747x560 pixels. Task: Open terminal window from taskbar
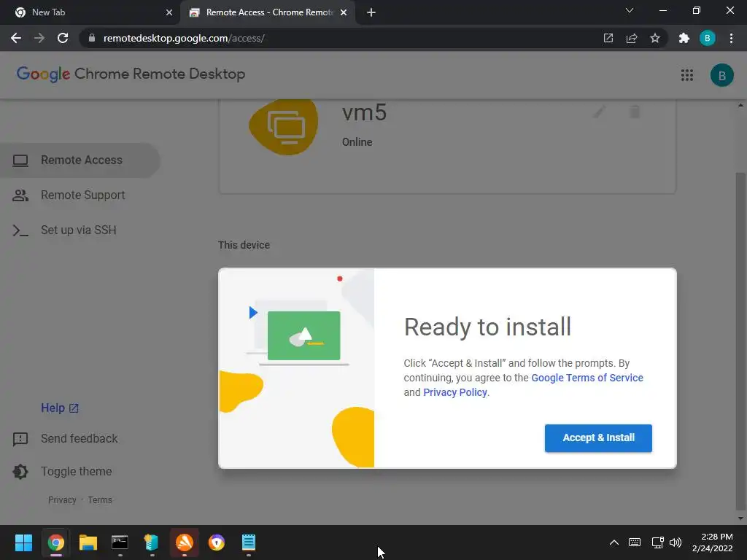pyautogui.click(x=120, y=542)
